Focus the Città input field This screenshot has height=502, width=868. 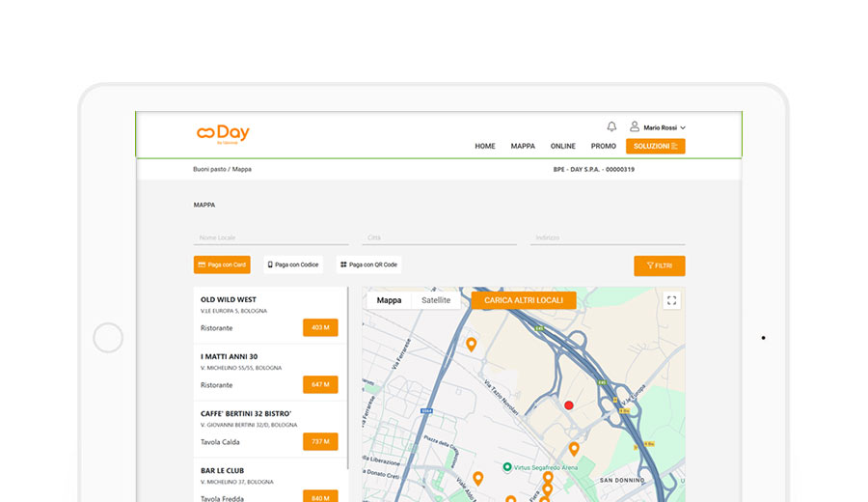(439, 237)
